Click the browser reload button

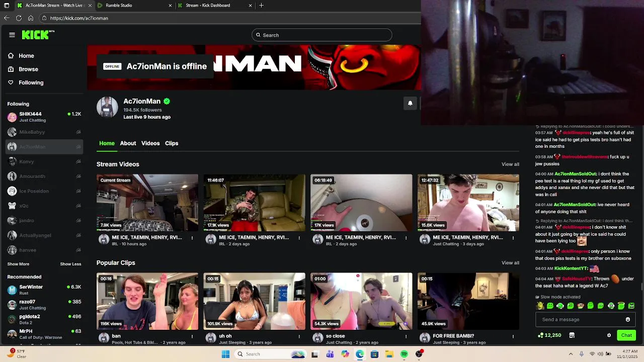(19, 18)
